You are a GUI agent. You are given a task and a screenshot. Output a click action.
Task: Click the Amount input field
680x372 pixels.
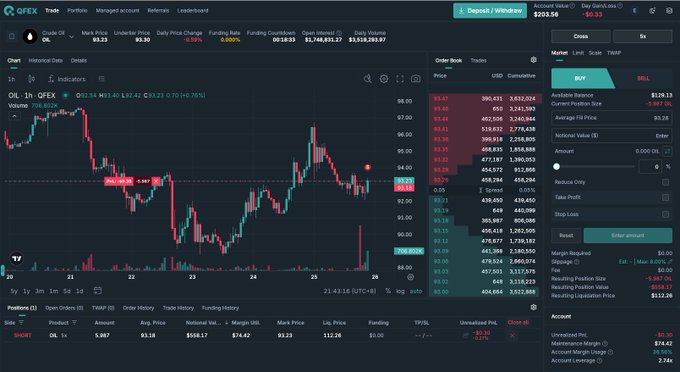click(x=606, y=151)
